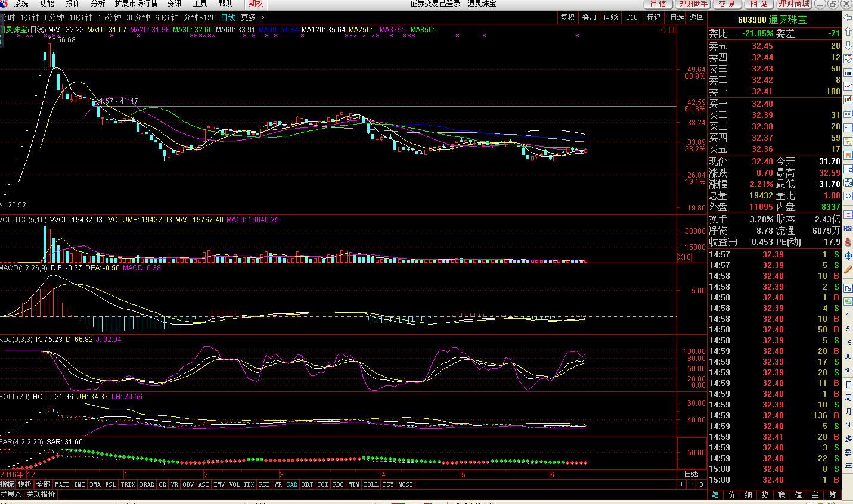Select quarterly 季 period in sidebar

tap(848, 452)
